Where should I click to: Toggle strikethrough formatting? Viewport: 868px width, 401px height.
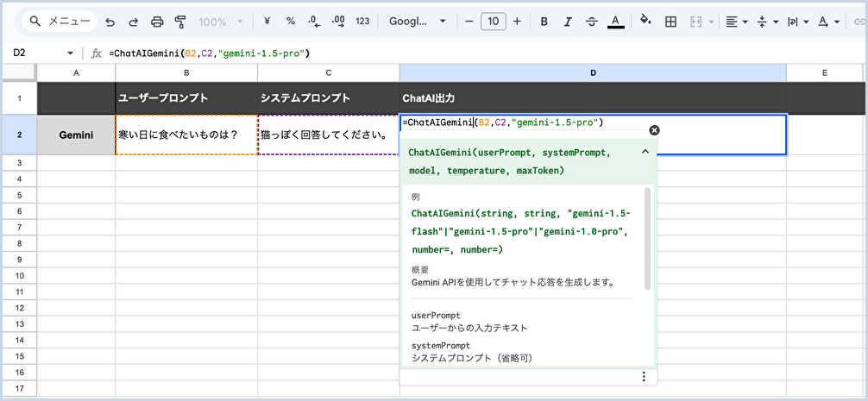click(x=591, y=22)
